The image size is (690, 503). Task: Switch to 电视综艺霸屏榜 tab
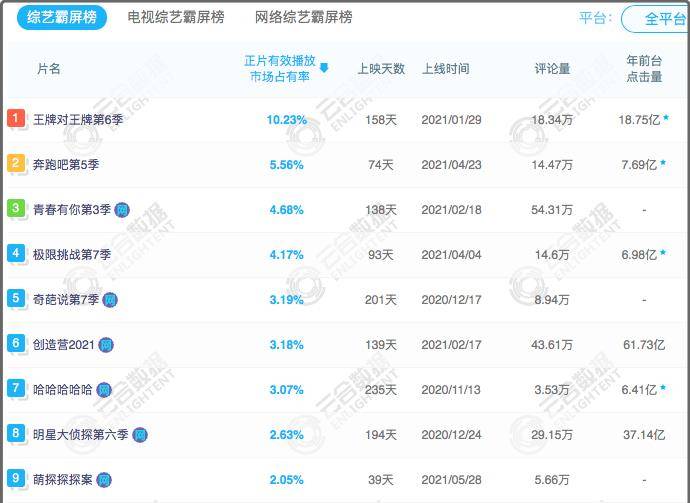tap(176, 17)
